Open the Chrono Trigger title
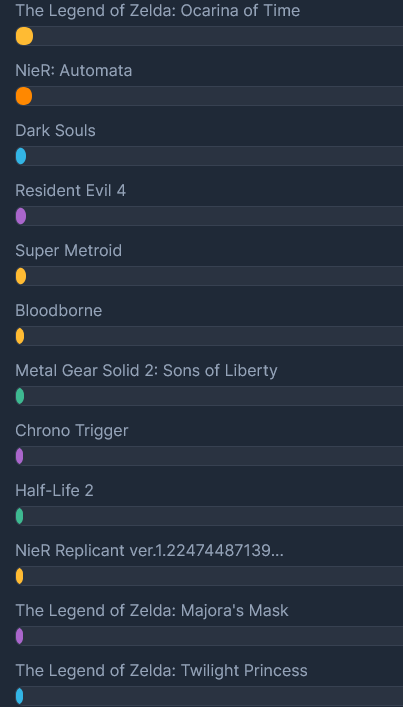Viewport: 403px width, 707px height. 72,431
